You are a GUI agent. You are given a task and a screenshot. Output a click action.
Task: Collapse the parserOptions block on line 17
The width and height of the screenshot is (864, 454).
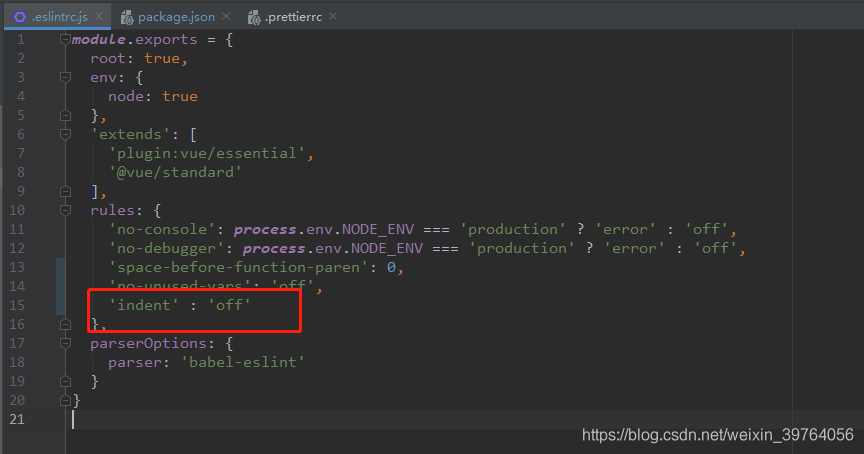point(66,343)
